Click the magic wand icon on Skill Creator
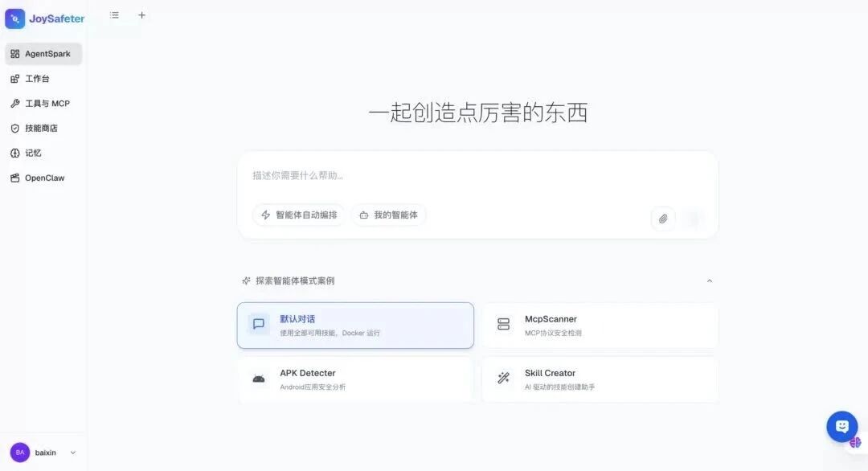Viewport: 868px width, 471px height. (503, 378)
